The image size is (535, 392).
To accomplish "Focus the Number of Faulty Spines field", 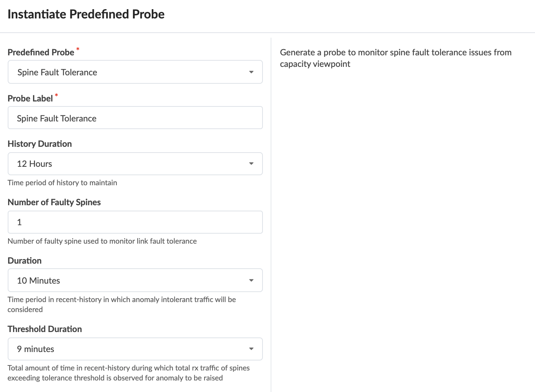I will point(135,222).
